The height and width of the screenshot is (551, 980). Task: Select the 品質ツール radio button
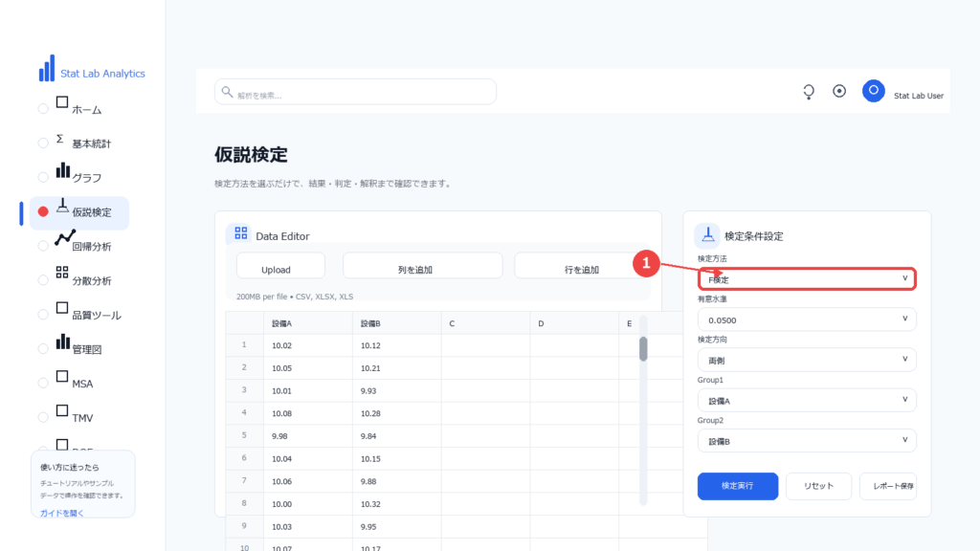pos(43,315)
